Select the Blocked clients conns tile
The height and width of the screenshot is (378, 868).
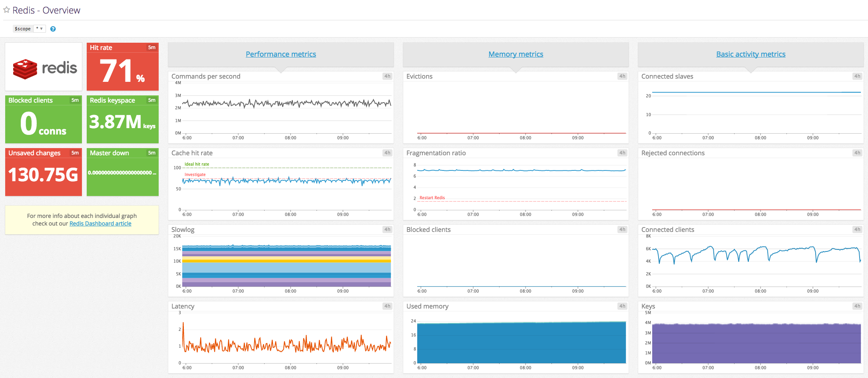[x=43, y=119]
